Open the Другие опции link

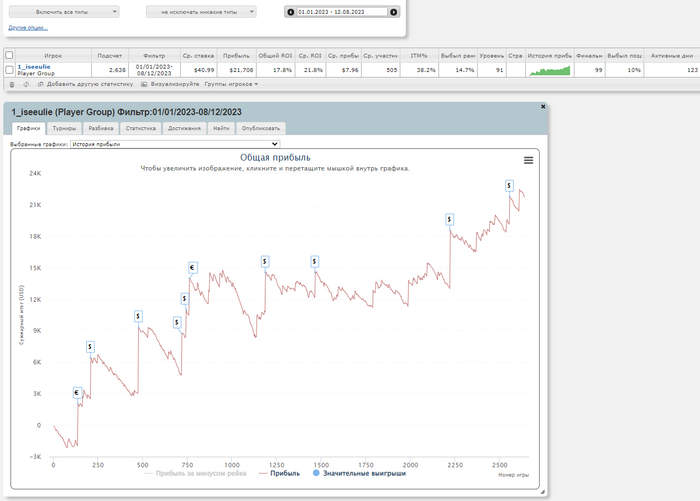(x=28, y=28)
